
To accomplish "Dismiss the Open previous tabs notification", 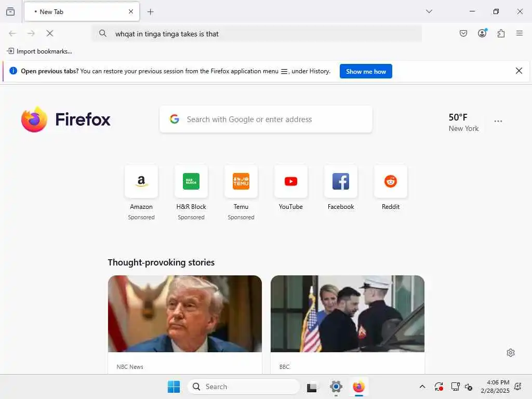I will pos(519,71).
